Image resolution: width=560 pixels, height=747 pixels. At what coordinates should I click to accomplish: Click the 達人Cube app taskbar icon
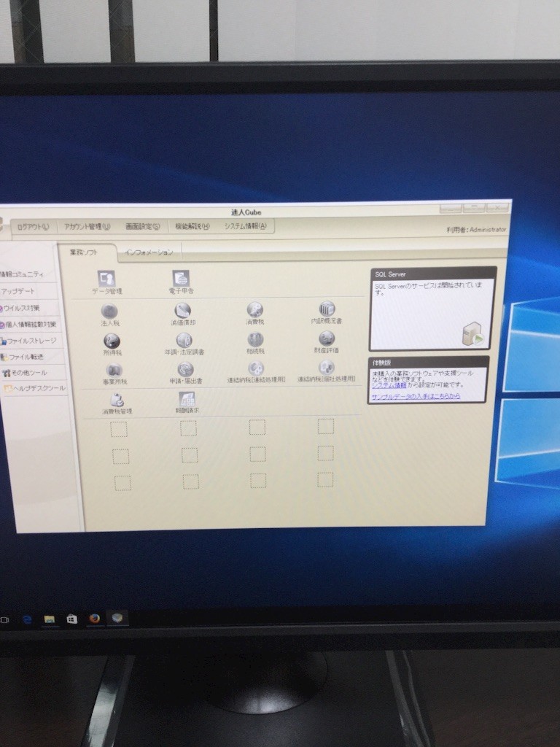click(117, 619)
